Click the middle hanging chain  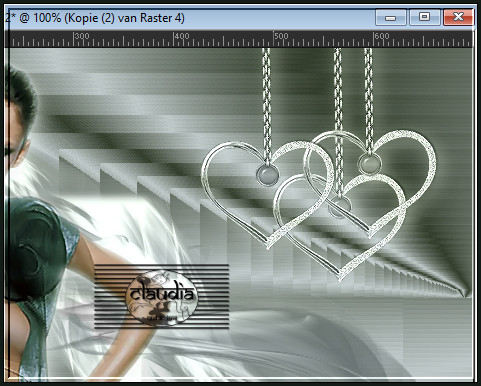[338, 123]
